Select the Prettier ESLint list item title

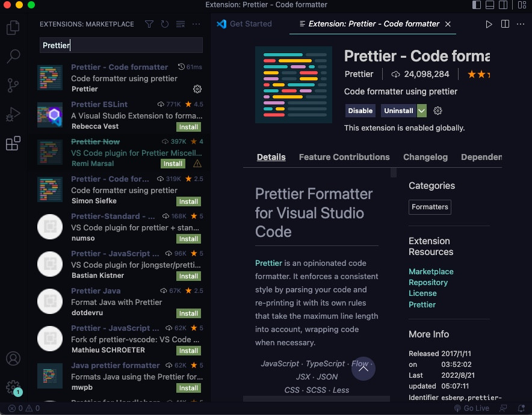[x=99, y=105]
